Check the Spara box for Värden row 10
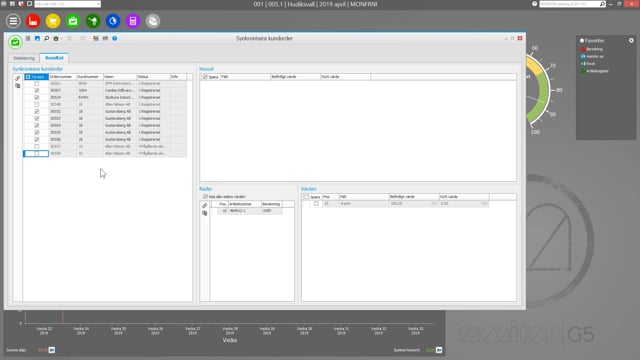640x360 pixels. pyautogui.click(x=316, y=203)
